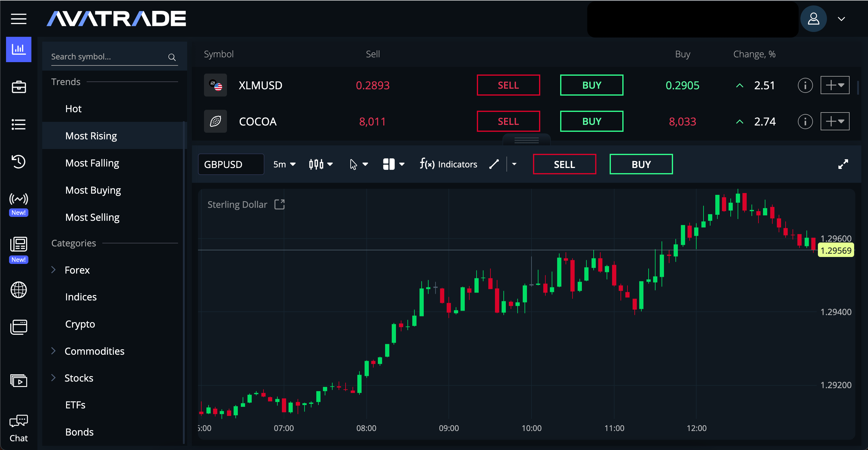The height and width of the screenshot is (450, 868).
Task: Click the XLMUSD symbol icon
Action: point(215,85)
